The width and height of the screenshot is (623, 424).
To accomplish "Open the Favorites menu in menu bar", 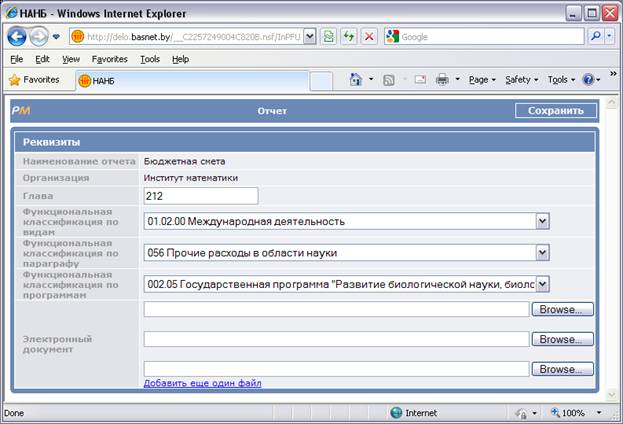I will click(110, 59).
